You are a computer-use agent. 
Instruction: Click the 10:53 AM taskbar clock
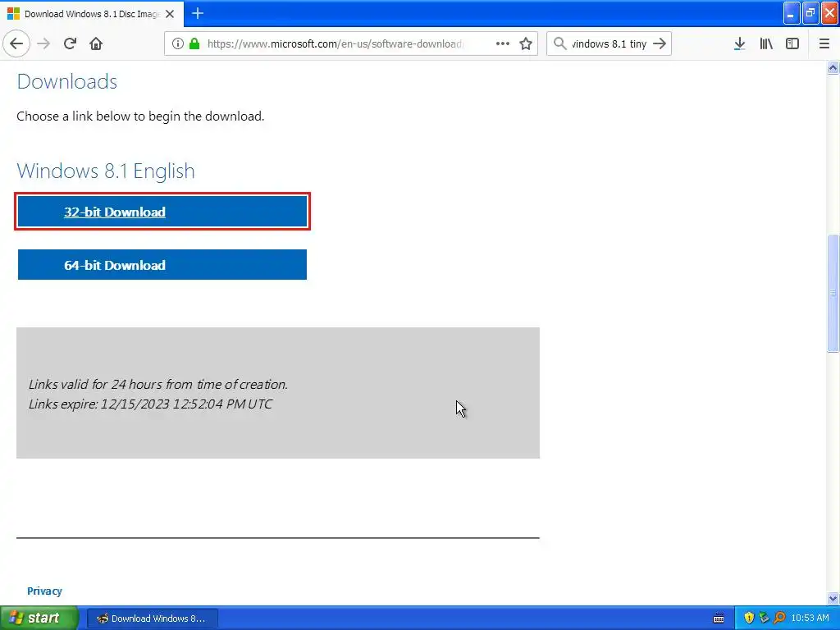(810, 619)
